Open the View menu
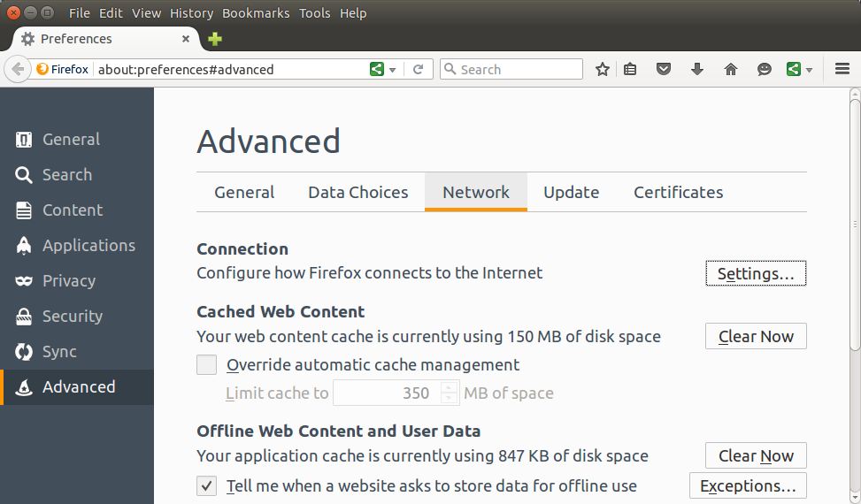 click(146, 13)
